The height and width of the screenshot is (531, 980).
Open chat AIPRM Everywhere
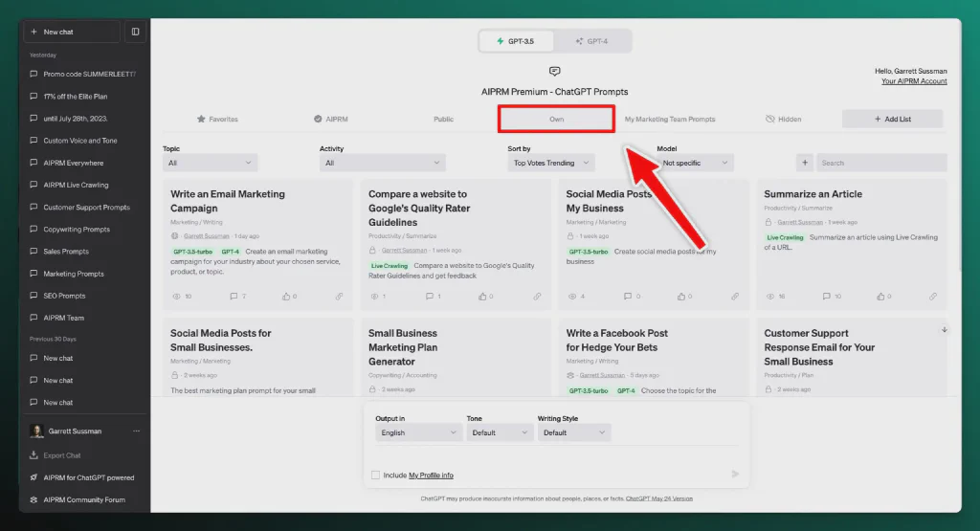tap(84, 163)
